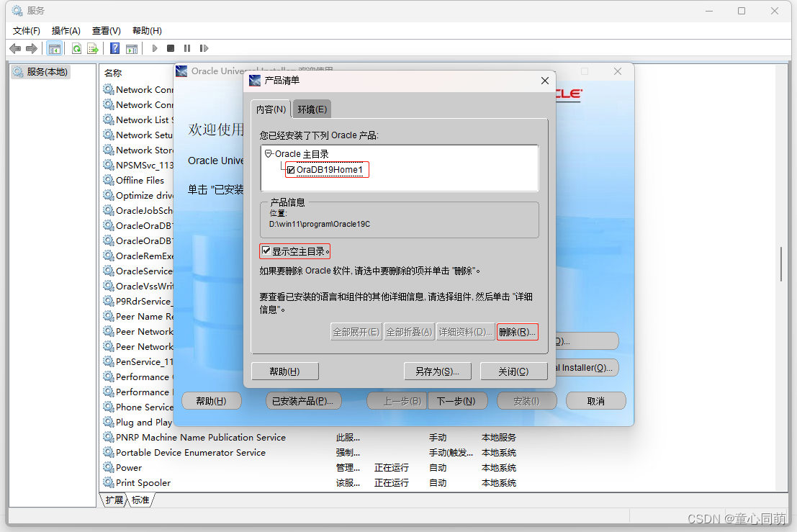Switch to the 内容(N) tab

click(x=271, y=109)
